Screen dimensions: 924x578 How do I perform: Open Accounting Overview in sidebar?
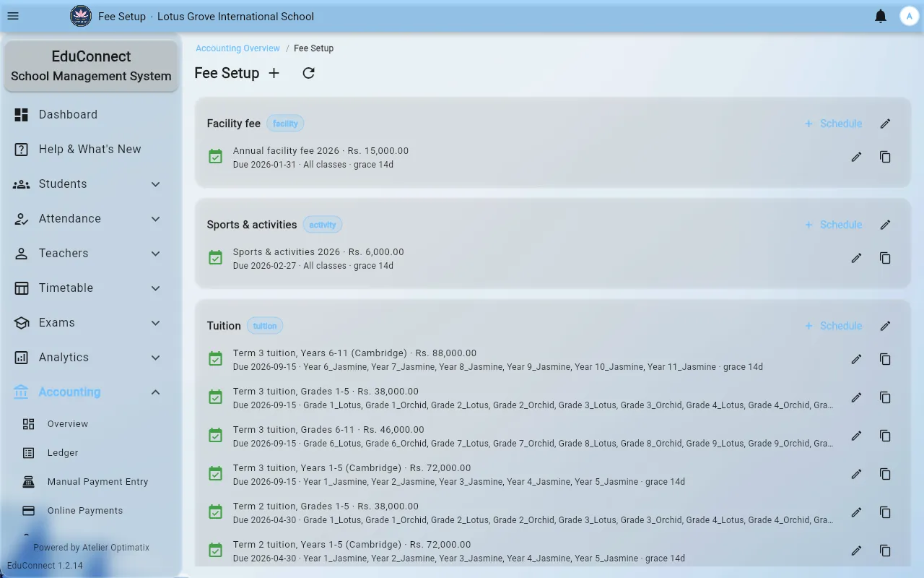(90, 424)
